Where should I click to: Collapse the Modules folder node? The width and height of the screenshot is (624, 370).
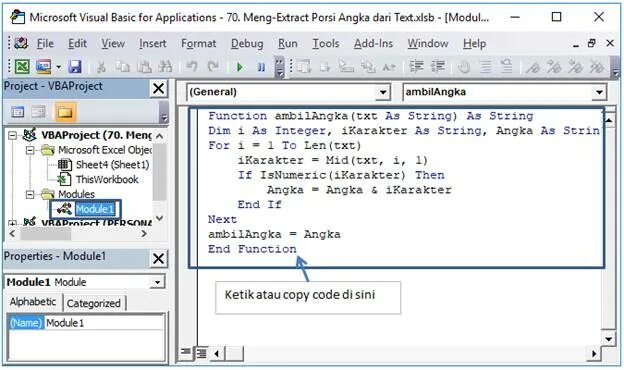pos(30,194)
